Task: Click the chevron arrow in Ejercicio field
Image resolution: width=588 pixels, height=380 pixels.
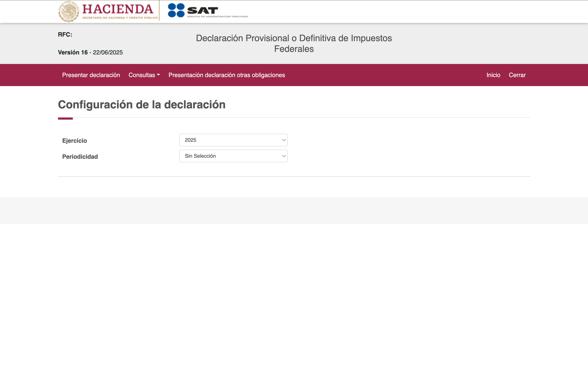Action: 284,140
